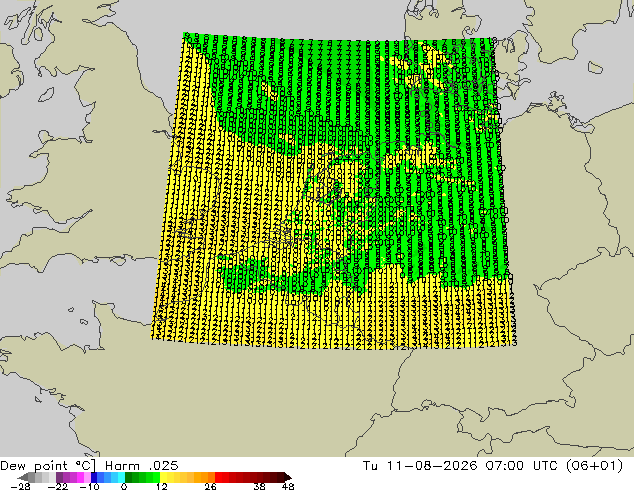This screenshot has width=634, height=490.
Task: Click the bright red legend swatch above 26
Action: click(x=218, y=477)
